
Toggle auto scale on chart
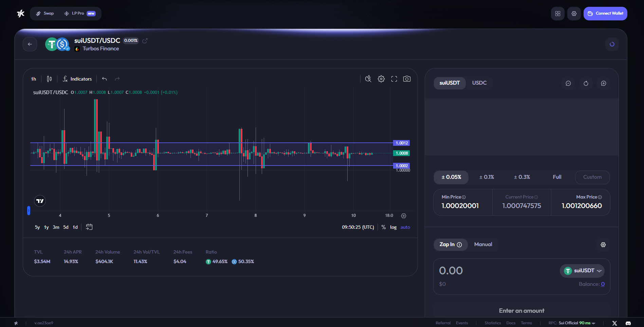click(x=405, y=227)
